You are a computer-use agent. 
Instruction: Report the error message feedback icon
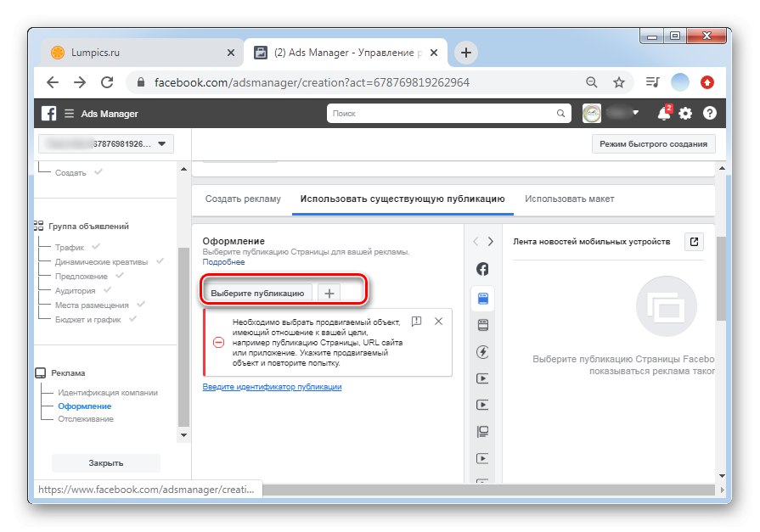click(x=416, y=322)
